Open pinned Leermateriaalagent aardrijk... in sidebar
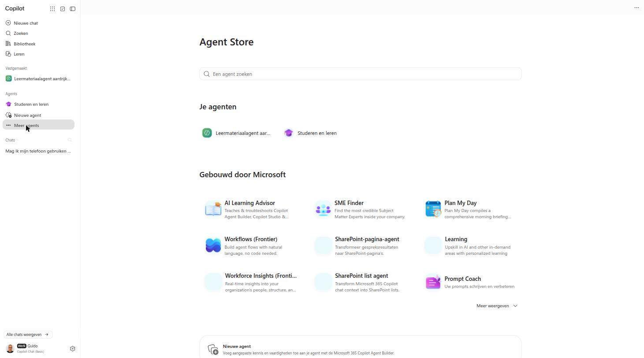This screenshot has height=358, width=644. [x=38, y=78]
